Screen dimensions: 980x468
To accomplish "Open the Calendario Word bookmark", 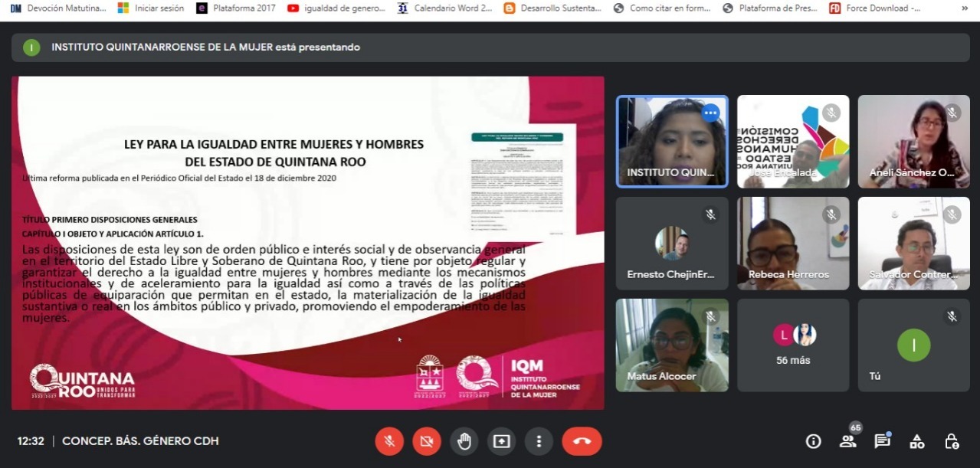I will tap(446, 8).
